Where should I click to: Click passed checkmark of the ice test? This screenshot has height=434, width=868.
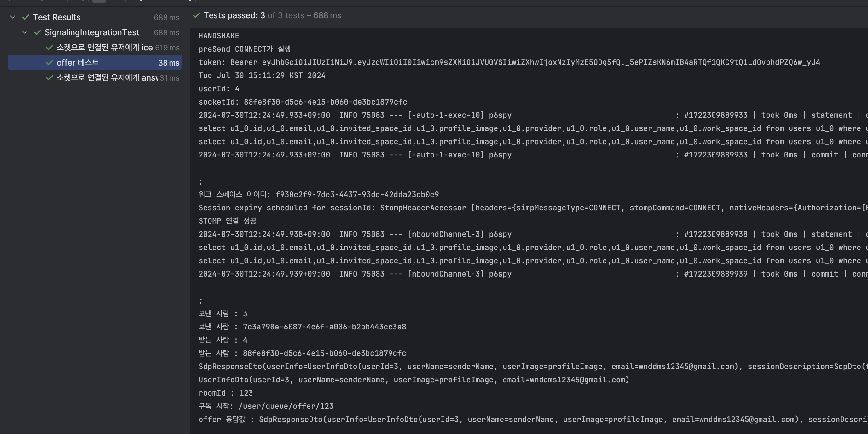point(49,48)
